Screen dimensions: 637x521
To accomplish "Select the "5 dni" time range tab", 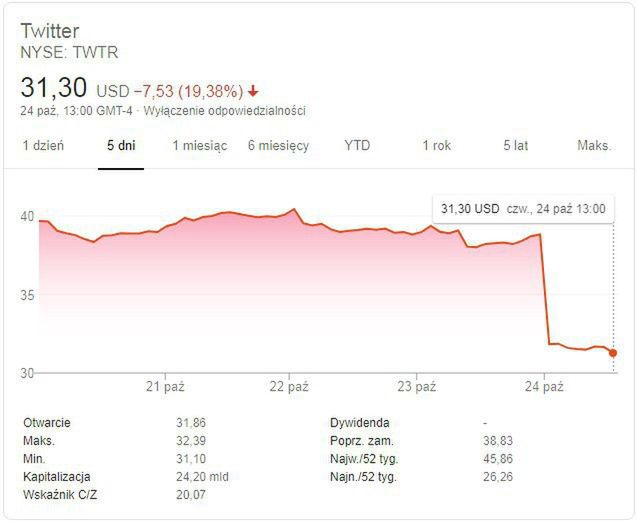I will (x=121, y=146).
